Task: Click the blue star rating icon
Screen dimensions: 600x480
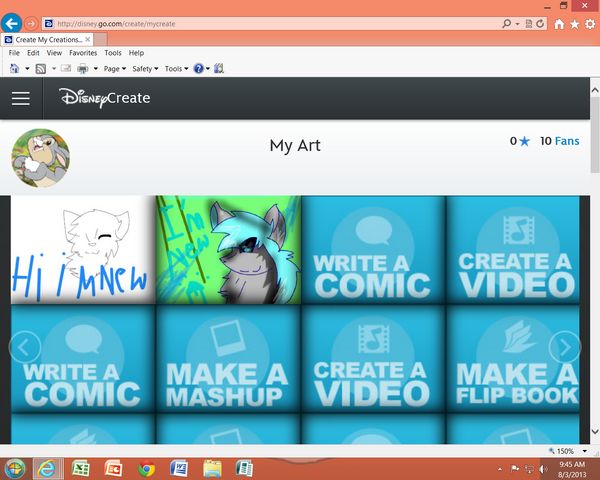Action: pos(525,141)
